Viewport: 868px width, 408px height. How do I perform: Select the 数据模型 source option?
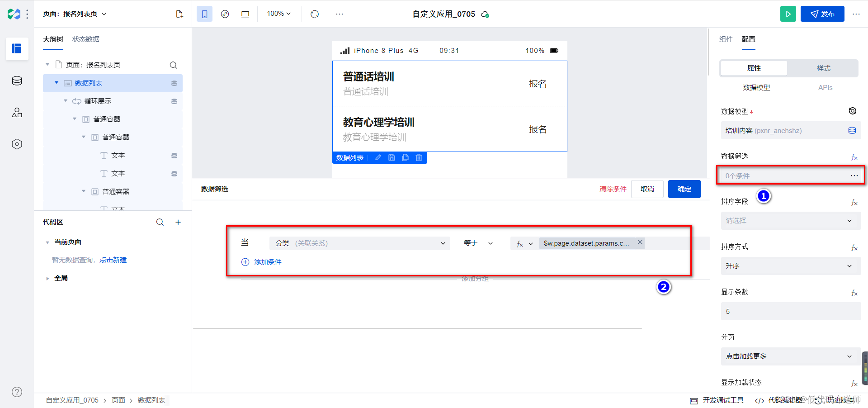tap(756, 88)
